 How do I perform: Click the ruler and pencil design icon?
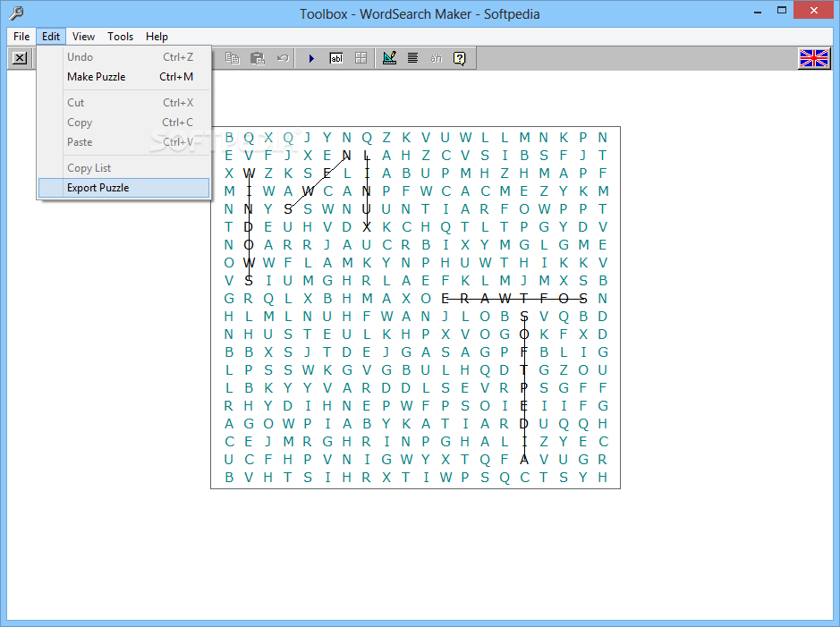(x=389, y=58)
